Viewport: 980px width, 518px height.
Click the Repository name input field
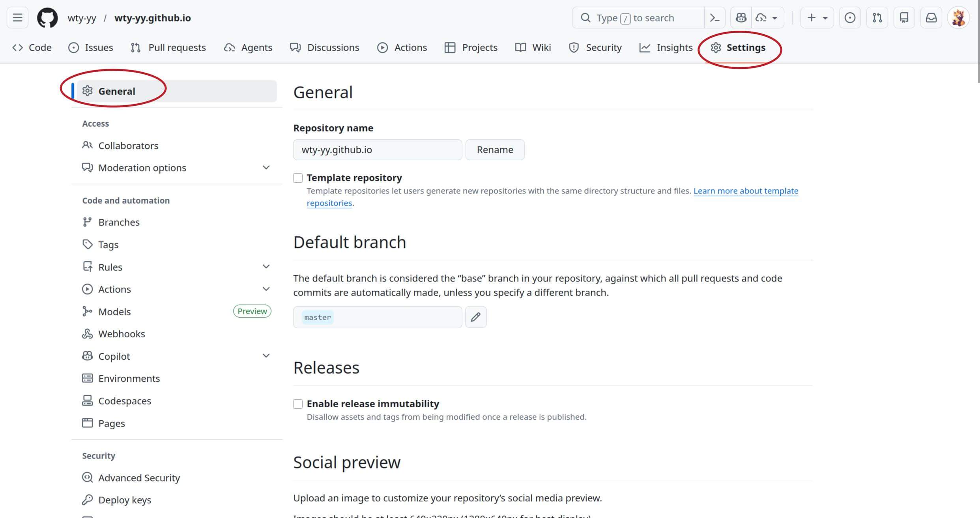tap(378, 150)
